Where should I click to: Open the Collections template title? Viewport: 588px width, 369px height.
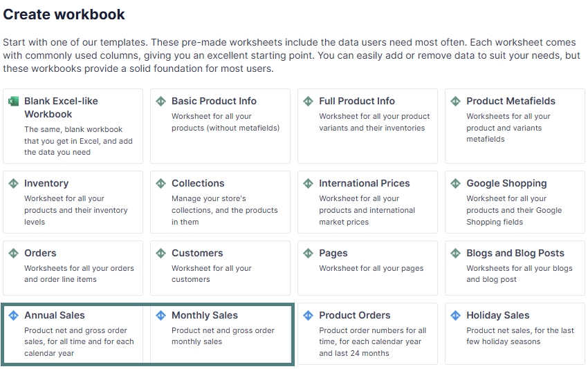[198, 184]
